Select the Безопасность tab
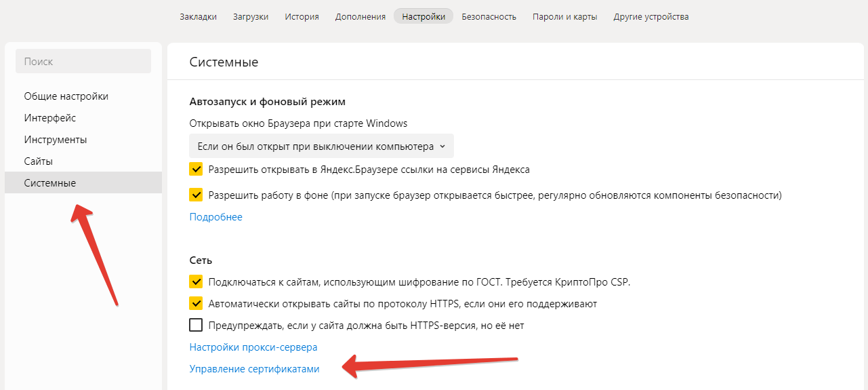The height and width of the screenshot is (390, 868). (x=489, y=17)
